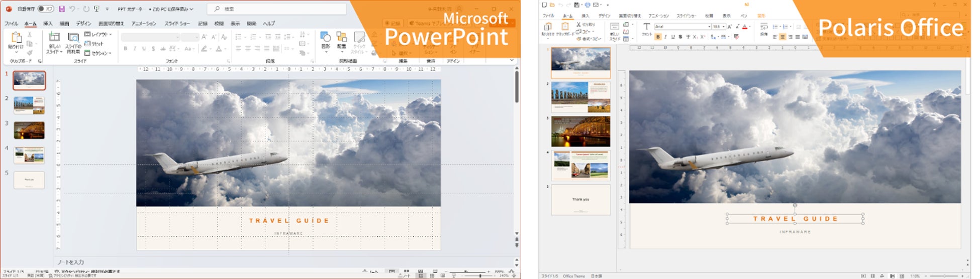Select slide 2 thumbnail in PowerPoint panel
Image resolution: width=980 pixels, height=279 pixels.
[x=29, y=105]
